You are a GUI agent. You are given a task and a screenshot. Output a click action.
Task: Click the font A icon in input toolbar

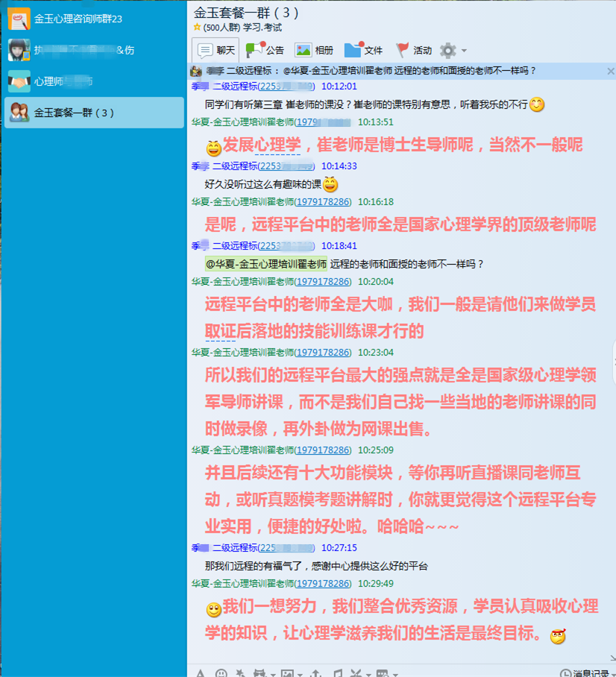tap(200, 673)
